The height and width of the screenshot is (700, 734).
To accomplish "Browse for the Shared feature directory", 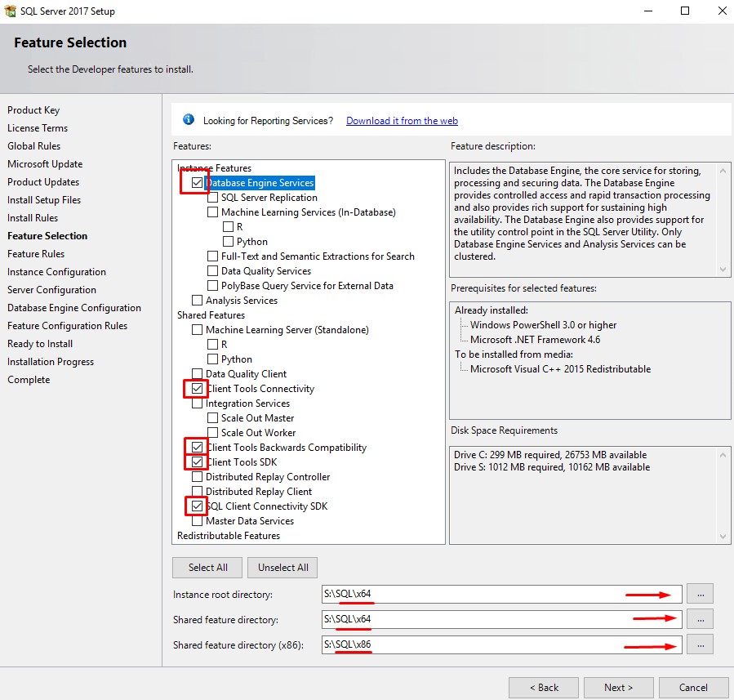I will [700, 618].
